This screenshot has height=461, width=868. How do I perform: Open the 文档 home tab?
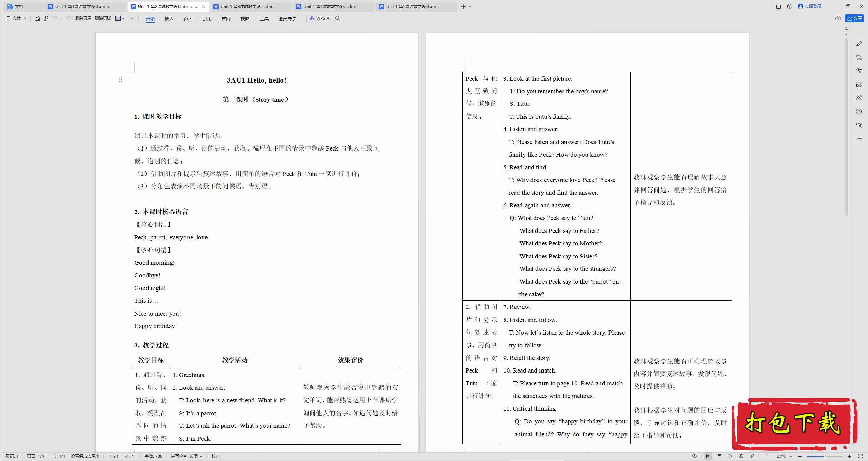pos(23,6)
